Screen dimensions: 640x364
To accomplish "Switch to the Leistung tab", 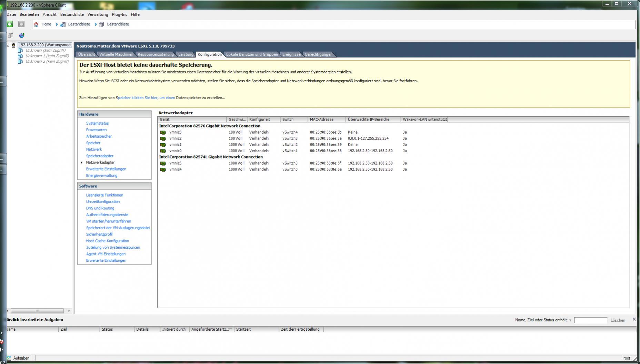I will (x=186, y=54).
